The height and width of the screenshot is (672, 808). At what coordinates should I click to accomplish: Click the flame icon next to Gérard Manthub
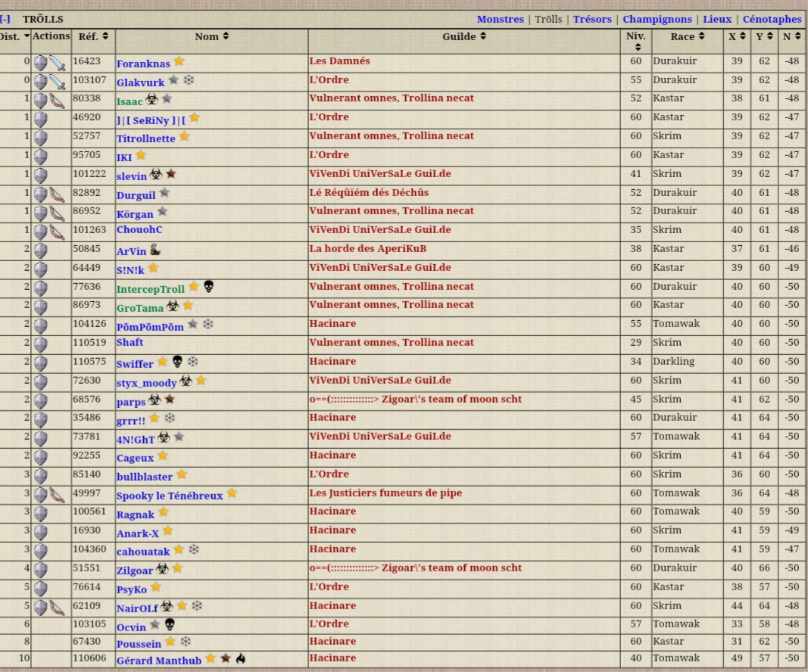pos(241,659)
